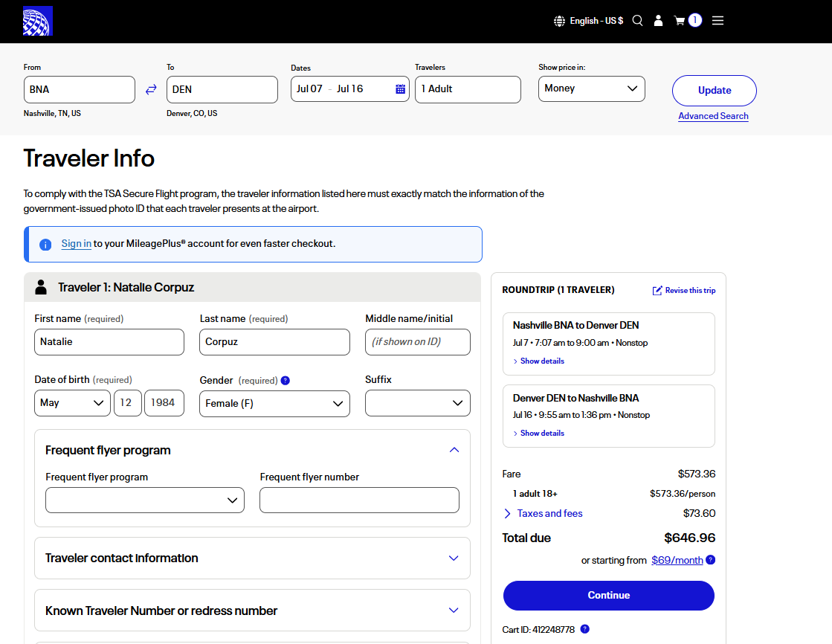Click the account profile icon
The width and height of the screenshot is (832, 644).
click(658, 21)
